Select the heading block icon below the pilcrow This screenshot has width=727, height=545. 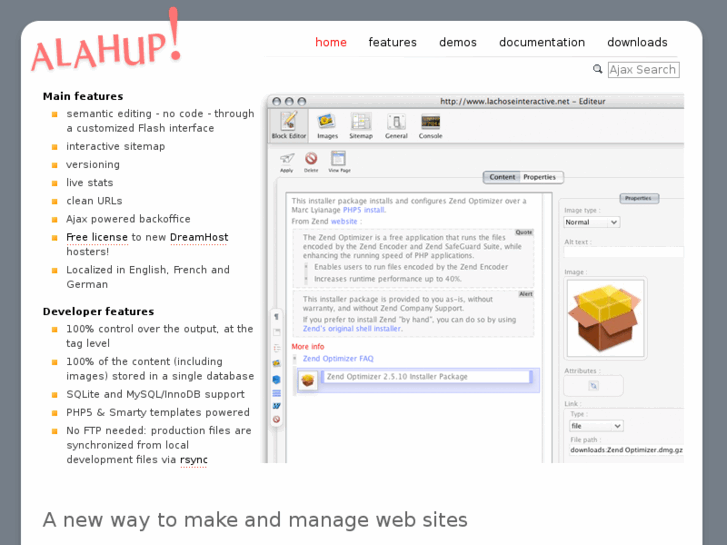(x=276, y=332)
